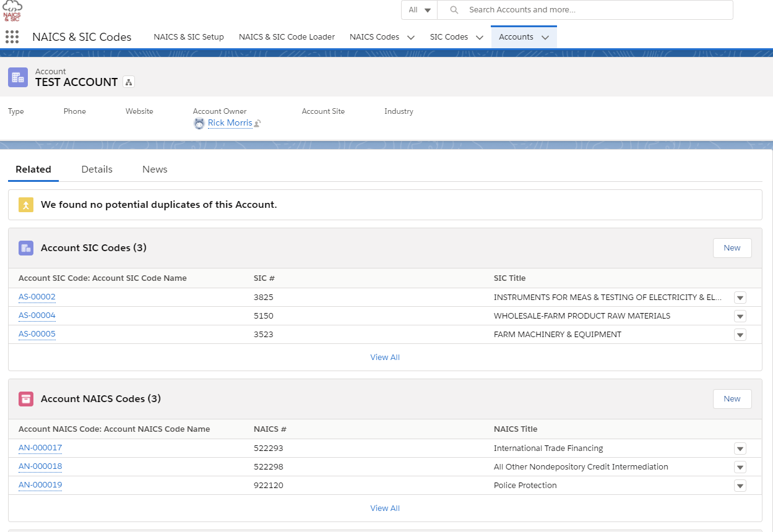Expand the NAICS Codes tab menu chevron
This screenshot has width=773, height=532.
tap(410, 37)
